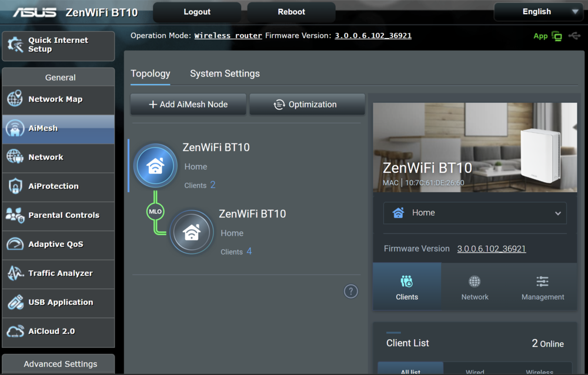The width and height of the screenshot is (588, 375).
Task: Switch to the System Settings tab
Action: coord(225,73)
